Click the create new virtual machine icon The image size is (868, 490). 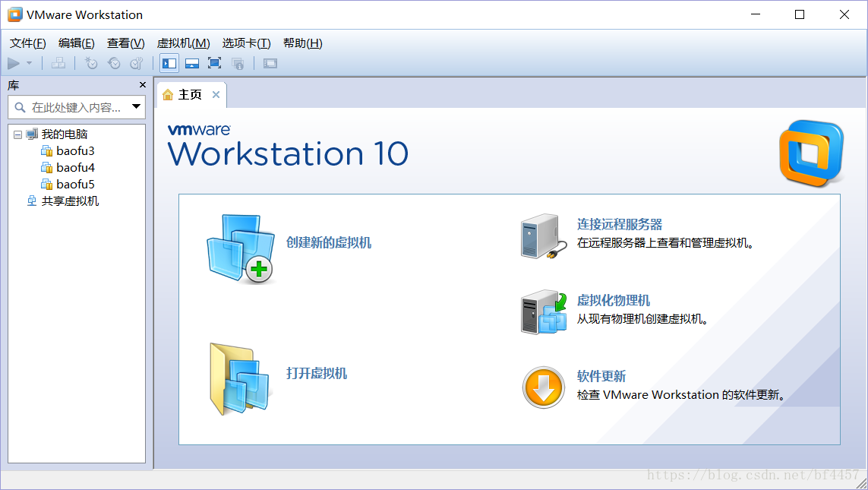(x=241, y=248)
